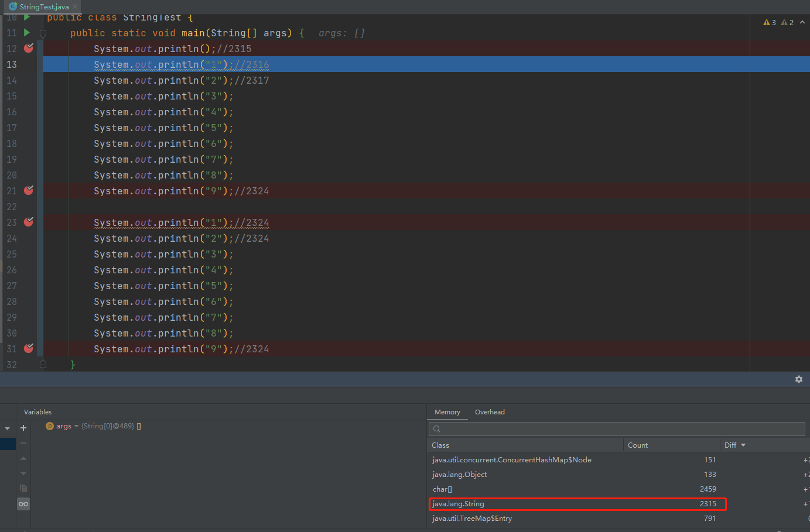Click the println("9") code on line 21
Image resolution: width=810 pixels, height=532 pixels.
click(x=164, y=191)
